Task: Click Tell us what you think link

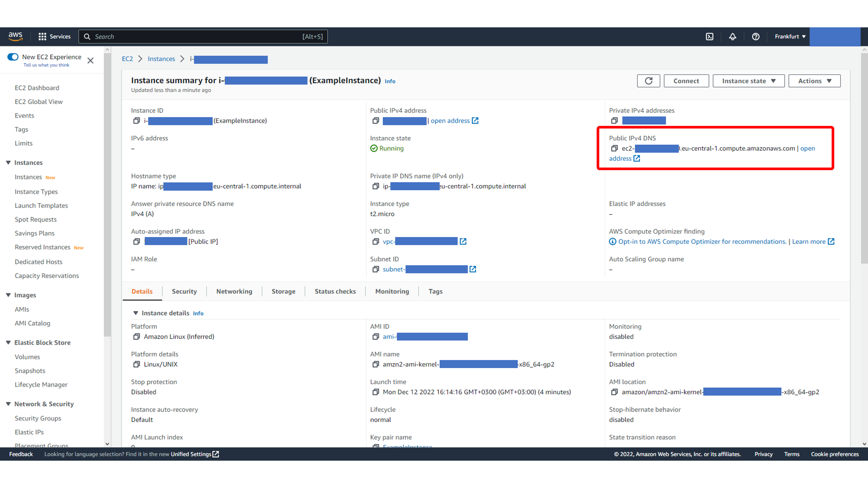Action: pyautogui.click(x=46, y=65)
